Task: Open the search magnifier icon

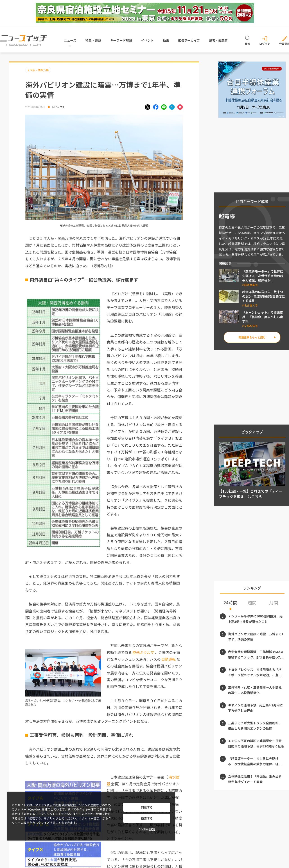Action: click(x=247, y=38)
